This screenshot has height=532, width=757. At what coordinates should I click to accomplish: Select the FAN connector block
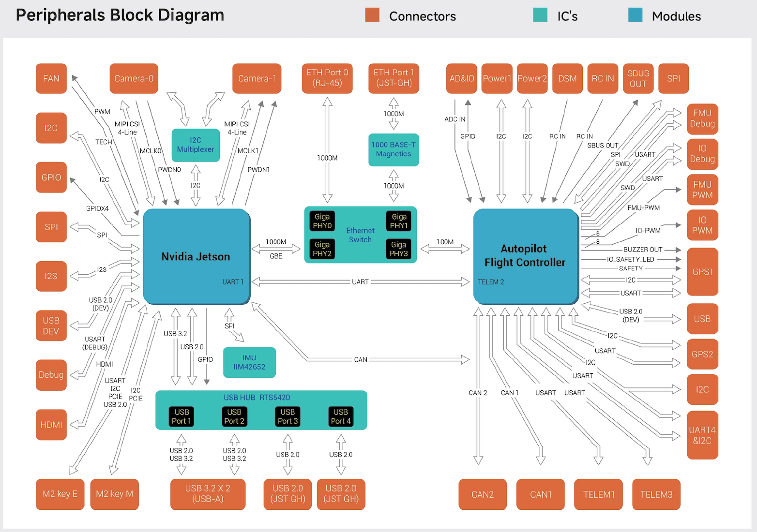tap(51, 78)
